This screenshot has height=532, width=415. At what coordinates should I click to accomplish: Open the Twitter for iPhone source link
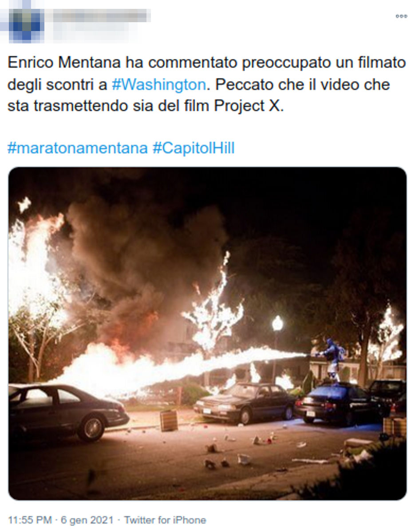click(x=165, y=520)
